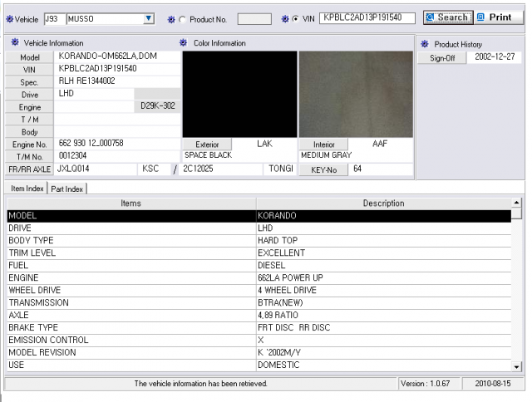Open the MUSSO vehicle dropdown arrow
The image size is (532, 402).
pyautogui.click(x=148, y=18)
